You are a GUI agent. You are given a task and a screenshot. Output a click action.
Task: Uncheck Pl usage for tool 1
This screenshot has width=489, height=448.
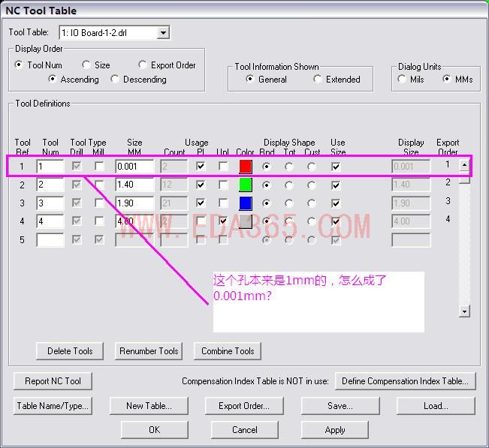click(x=201, y=167)
